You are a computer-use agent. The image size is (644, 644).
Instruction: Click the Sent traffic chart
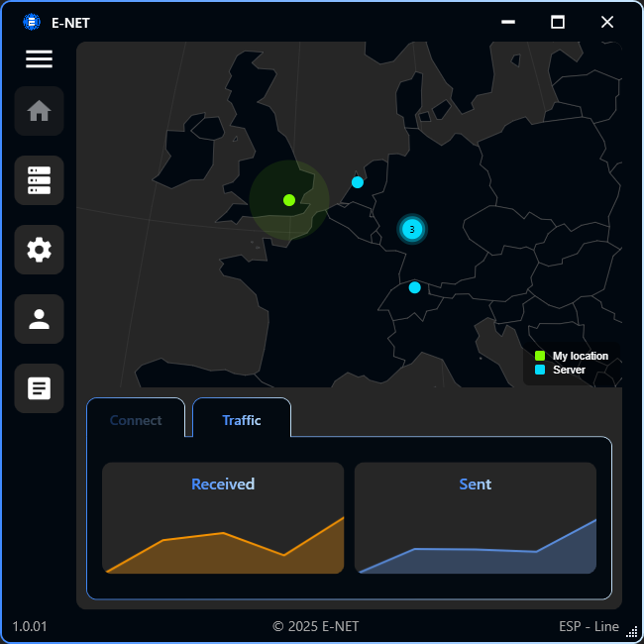(476, 518)
